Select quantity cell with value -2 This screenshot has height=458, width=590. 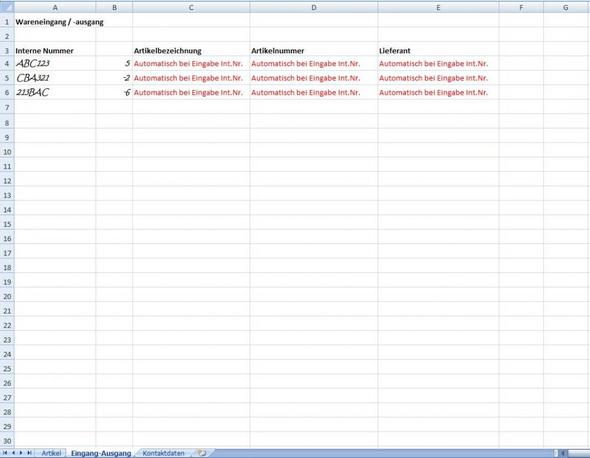[x=114, y=78]
